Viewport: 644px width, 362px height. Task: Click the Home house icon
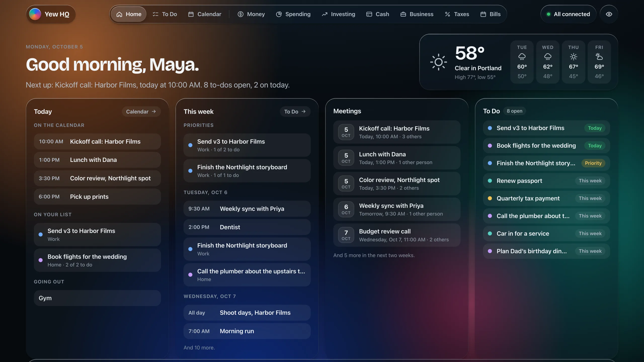(119, 14)
